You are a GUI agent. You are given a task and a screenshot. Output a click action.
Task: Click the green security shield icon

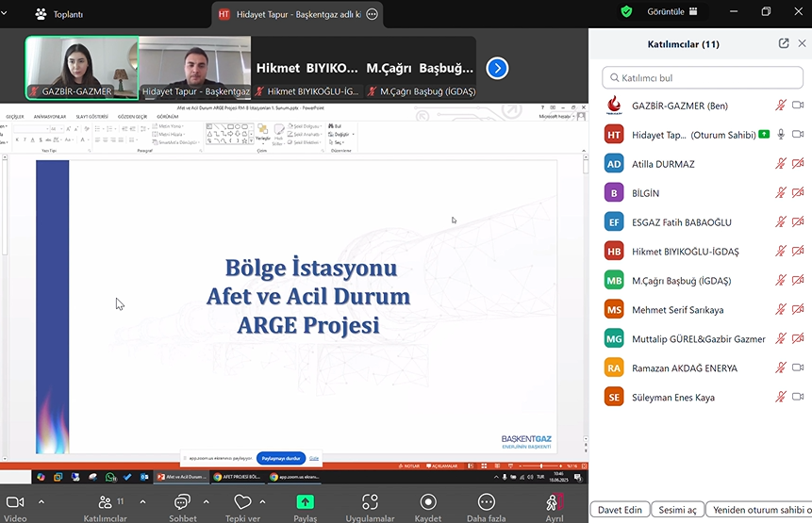[x=626, y=11]
